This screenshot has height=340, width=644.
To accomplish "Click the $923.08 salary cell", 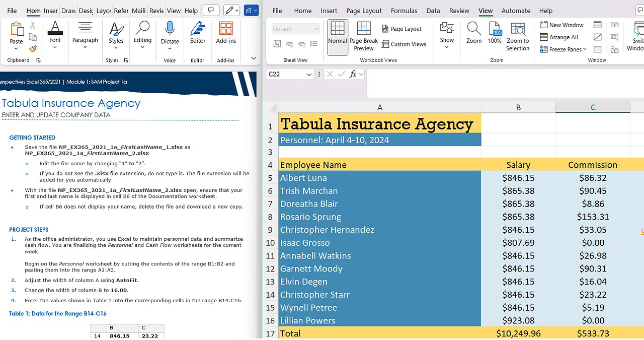I will click(x=518, y=320).
